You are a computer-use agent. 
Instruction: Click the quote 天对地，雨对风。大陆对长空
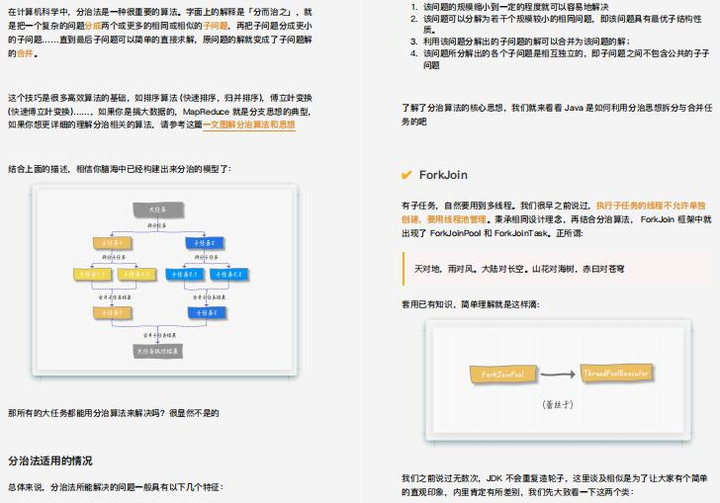(x=519, y=269)
